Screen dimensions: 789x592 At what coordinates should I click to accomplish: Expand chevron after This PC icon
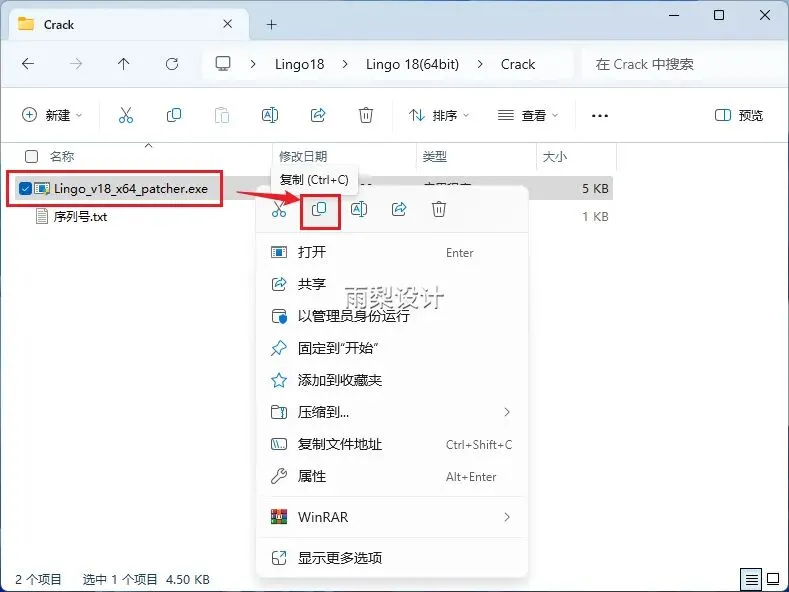253,64
